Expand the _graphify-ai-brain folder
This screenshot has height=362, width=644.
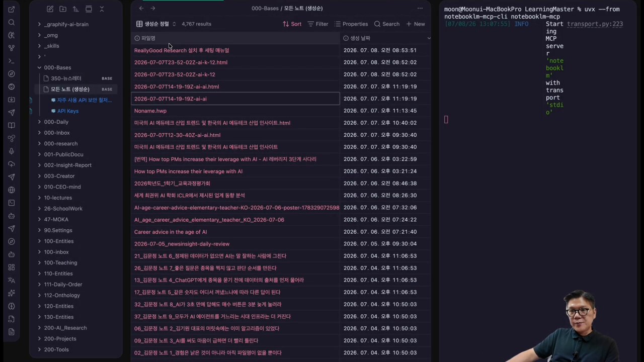point(39,24)
